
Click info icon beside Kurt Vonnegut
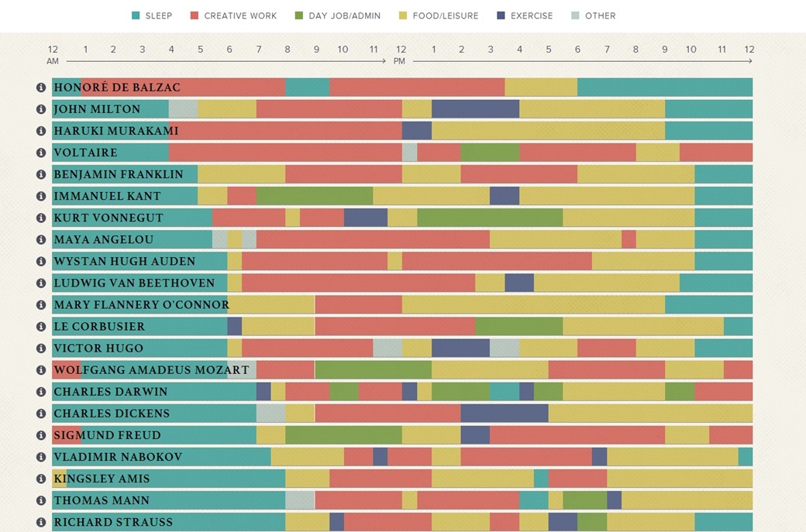point(41,218)
